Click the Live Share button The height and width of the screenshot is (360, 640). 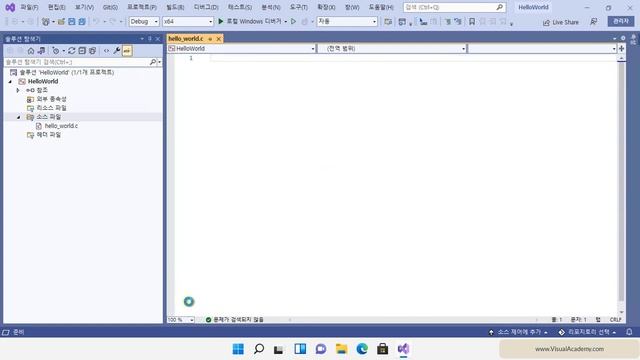[x=561, y=22]
